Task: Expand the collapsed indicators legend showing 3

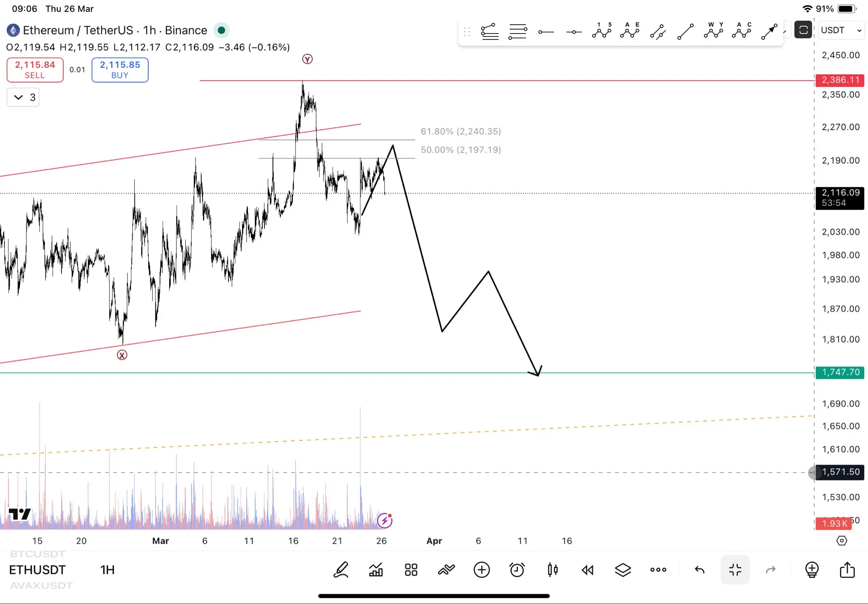Action: (23, 98)
